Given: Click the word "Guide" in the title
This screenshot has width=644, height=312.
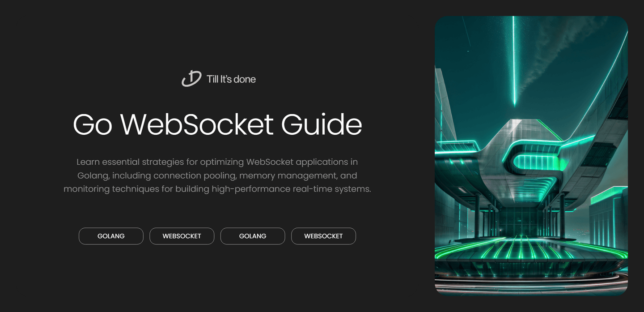Looking at the screenshot, I should click(321, 125).
